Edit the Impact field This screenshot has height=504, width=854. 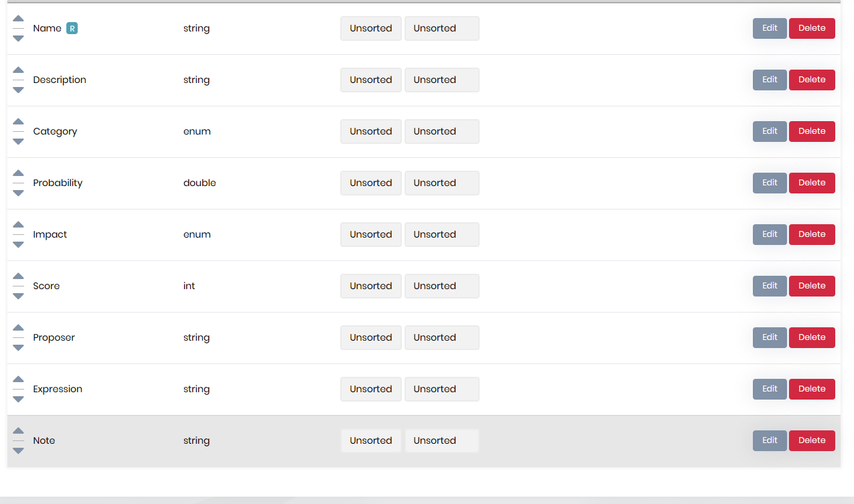coord(770,234)
